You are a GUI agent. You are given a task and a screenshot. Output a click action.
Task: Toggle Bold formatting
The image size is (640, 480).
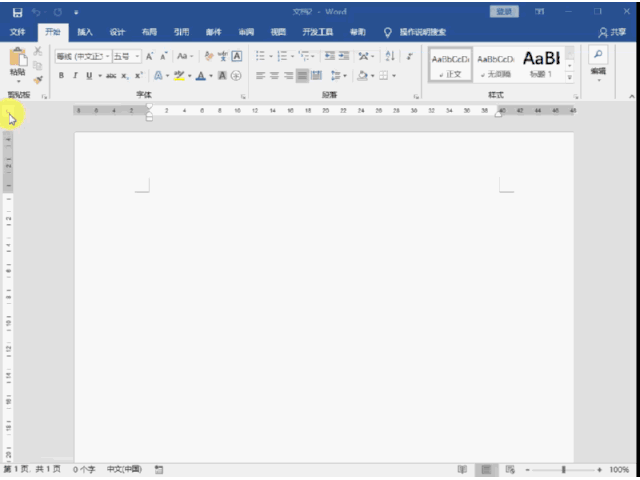coord(61,76)
